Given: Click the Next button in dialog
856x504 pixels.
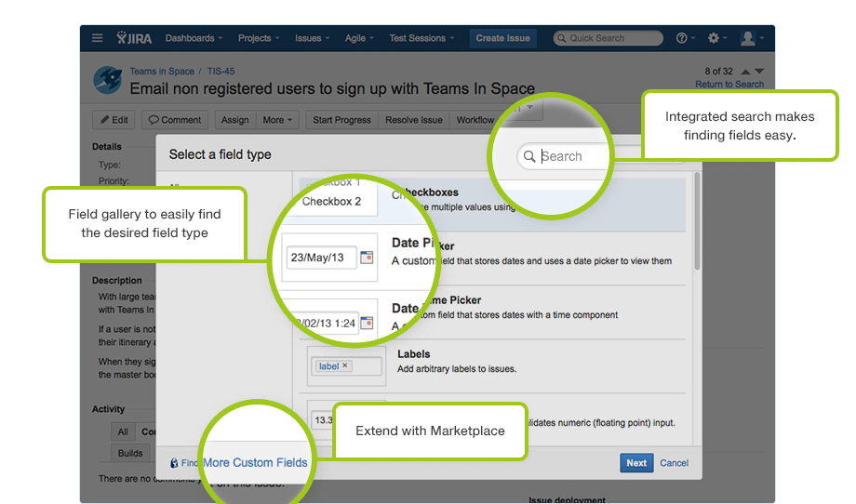Looking at the screenshot, I should pos(636,462).
